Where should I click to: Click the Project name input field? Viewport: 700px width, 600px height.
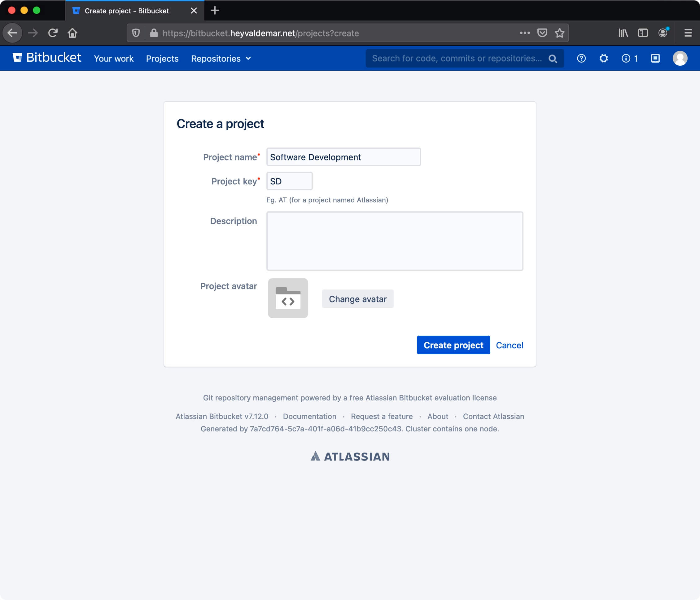click(x=343, y=157)
